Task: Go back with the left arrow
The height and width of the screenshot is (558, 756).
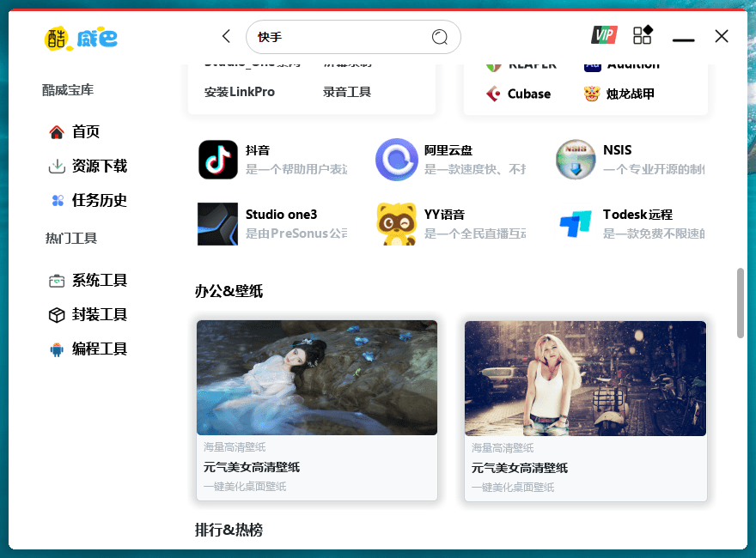Action: point(226,36)
